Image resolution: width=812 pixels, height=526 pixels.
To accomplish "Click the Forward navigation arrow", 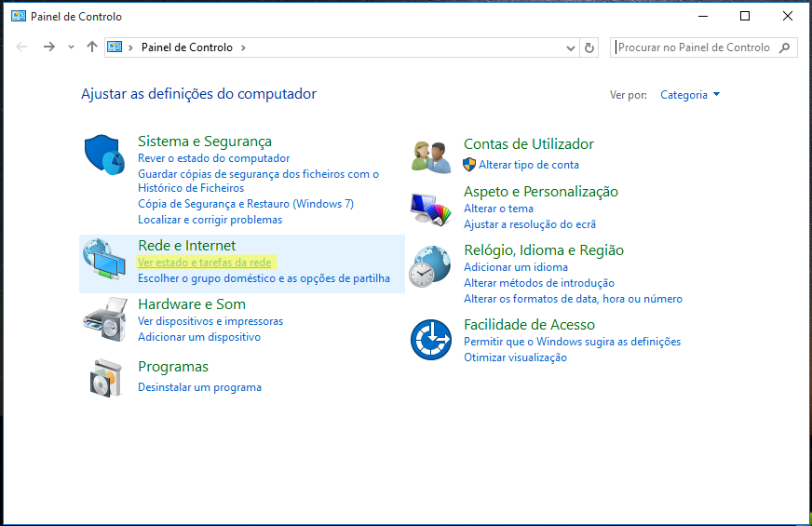I will (48, 47).
